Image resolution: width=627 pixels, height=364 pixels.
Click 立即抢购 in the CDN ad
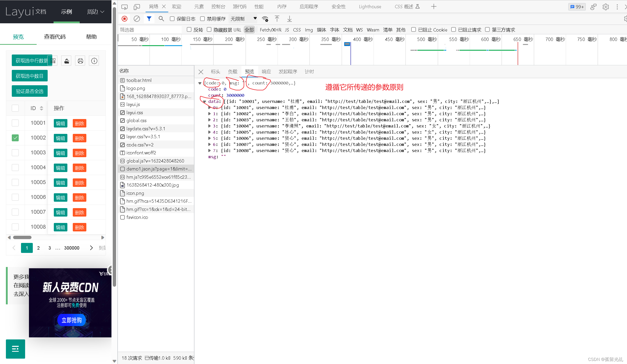click(71, 320)
